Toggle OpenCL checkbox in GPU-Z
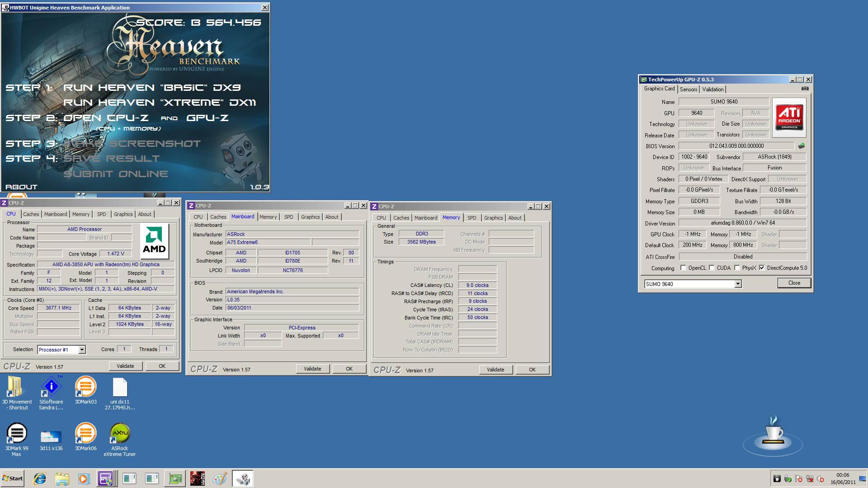 [683, 268]
